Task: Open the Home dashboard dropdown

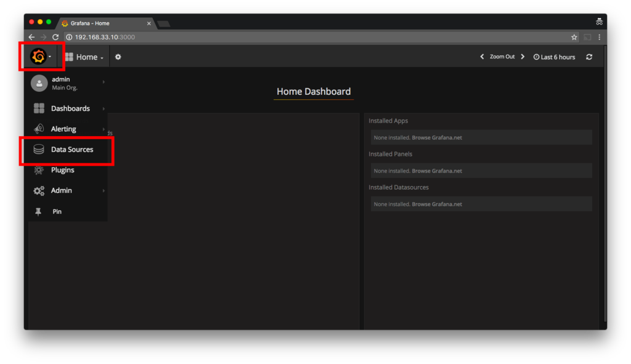Action: (x=84, y=57)
